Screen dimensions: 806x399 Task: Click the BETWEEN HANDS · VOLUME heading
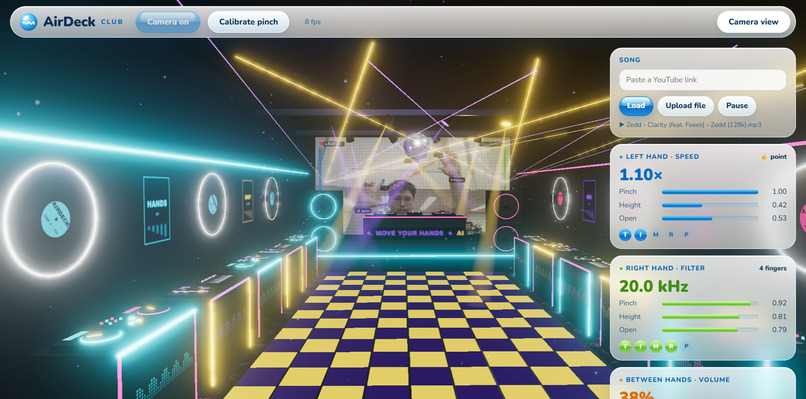677,380
